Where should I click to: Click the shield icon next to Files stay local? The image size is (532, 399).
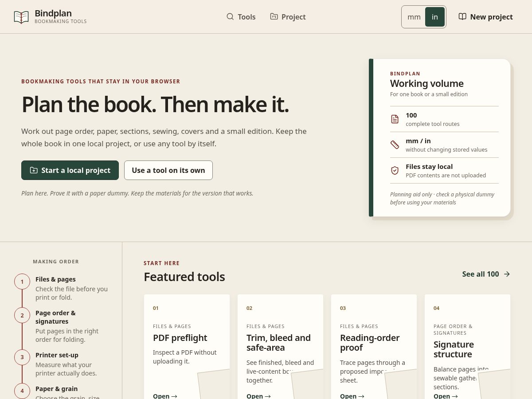pos(395,170)
